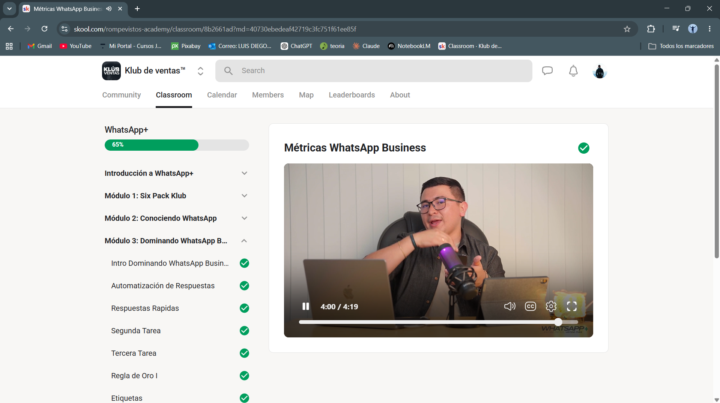Mute the video with the speaker icon
The image size is (720, 403).
[510, 306]
